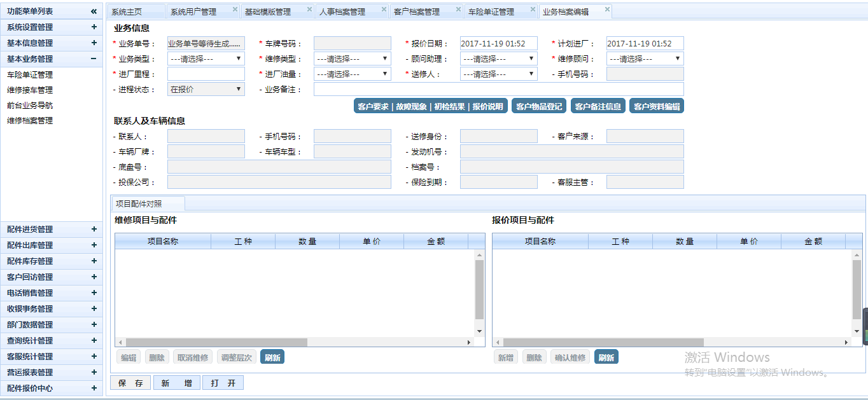Open the 维修顾问 dropdown list
Viewport: 868px width, 400px height.
(645, 59)
